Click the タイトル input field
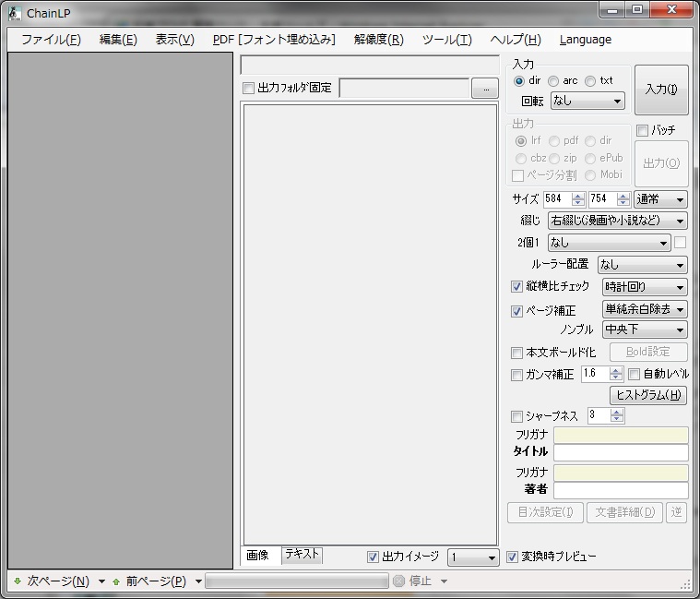 point(621,452)
